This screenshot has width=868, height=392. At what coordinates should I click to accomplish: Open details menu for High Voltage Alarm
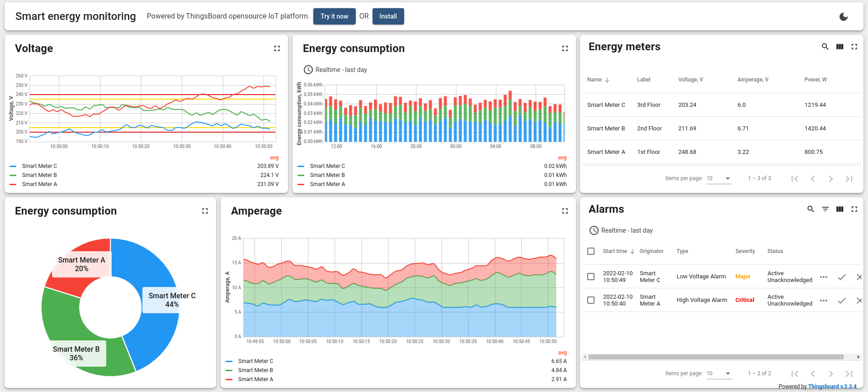click(x=823, y=301)
